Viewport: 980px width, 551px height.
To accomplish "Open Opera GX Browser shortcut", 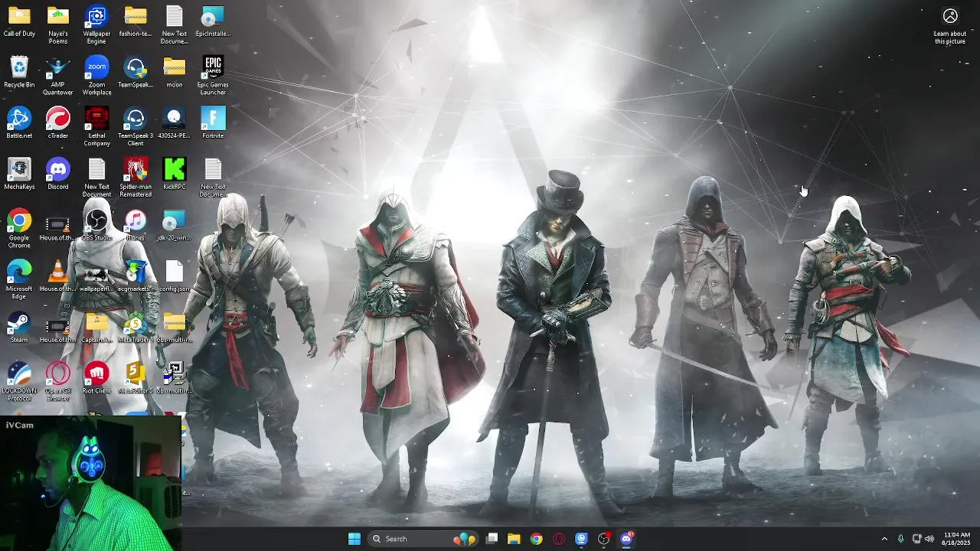I will pos(58,382).
